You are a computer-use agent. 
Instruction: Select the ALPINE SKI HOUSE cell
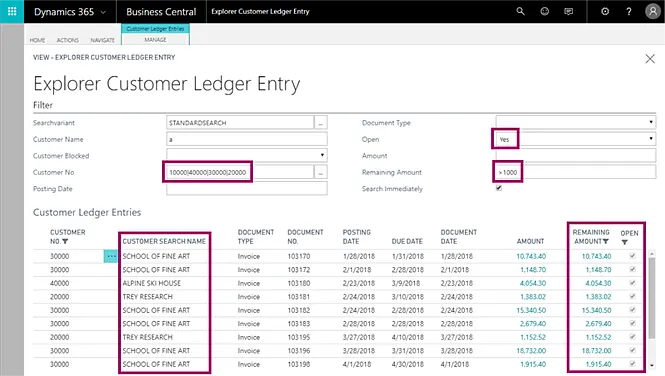tap(151, 283)
